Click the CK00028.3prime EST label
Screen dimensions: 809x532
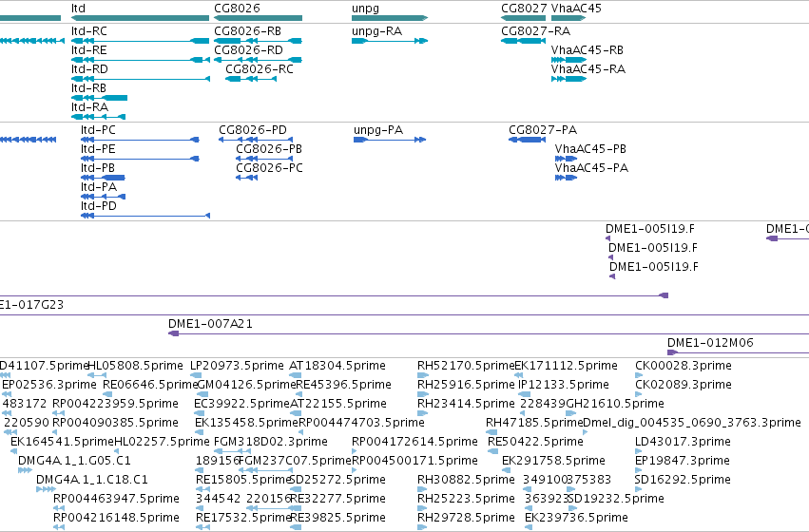[684, 366]
